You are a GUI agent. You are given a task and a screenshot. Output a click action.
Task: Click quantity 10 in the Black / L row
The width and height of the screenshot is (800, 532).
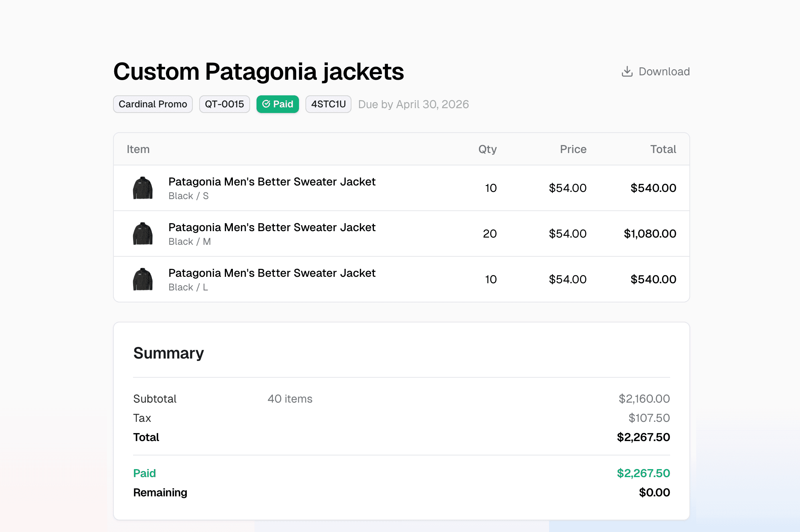click(x=491, y=279)
